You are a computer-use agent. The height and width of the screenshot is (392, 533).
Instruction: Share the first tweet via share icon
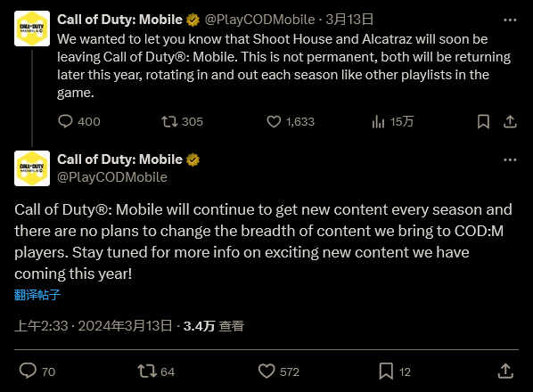click(510, 121)
